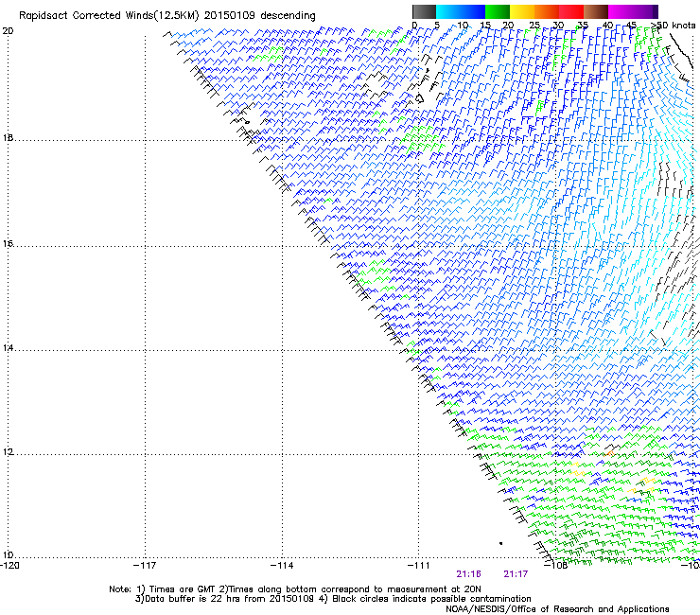Select the yellow 20-25 knots legend color
Image resolution: width=700 pixels, height=615 pixels.
tap(522, 11)
